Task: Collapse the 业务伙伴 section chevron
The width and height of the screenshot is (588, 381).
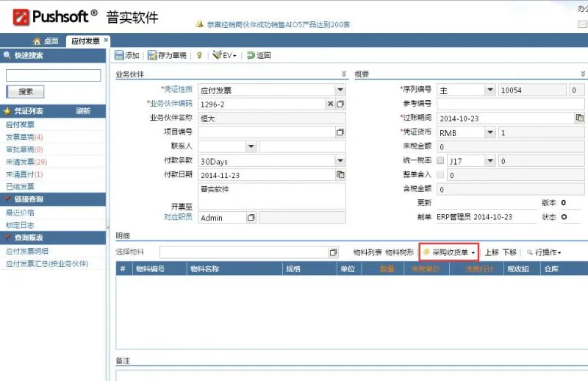Action: [x=343, y=74]
